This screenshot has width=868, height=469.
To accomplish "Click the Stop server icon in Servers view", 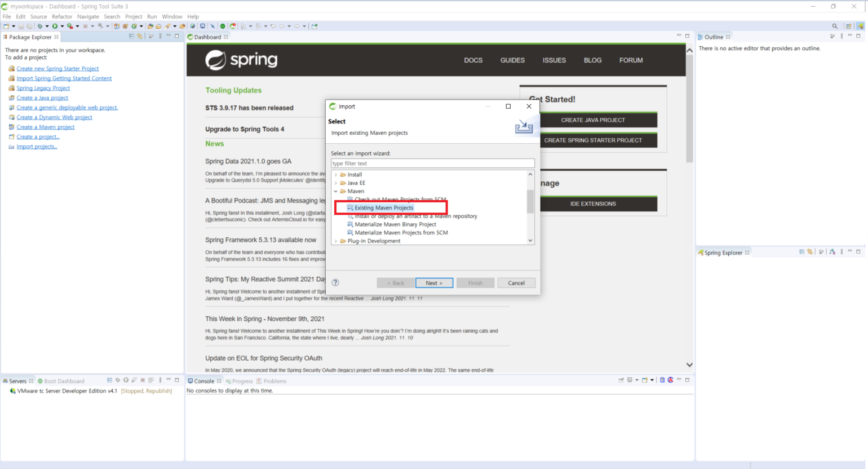I will 143,380.
